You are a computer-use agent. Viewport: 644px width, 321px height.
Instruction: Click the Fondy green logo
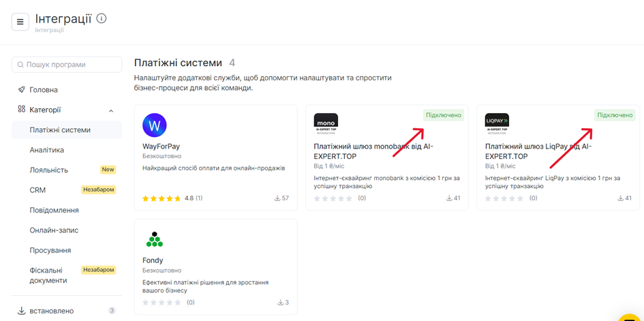tap(154, 239)
